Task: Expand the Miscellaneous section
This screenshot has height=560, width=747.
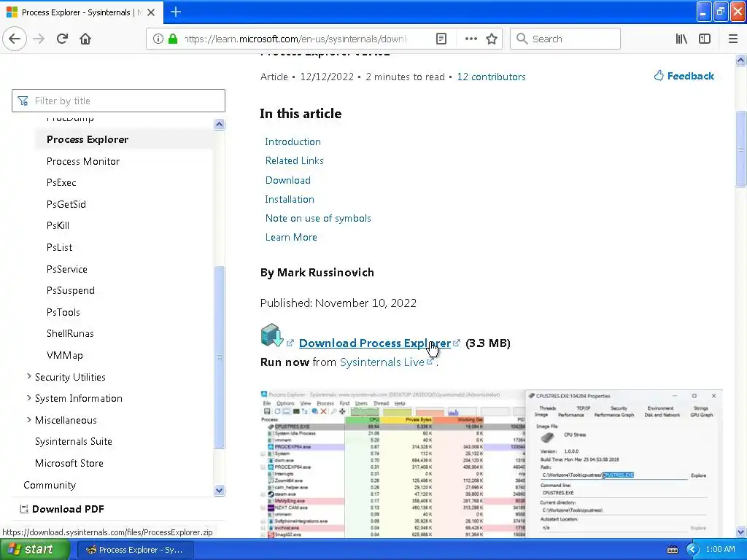Action: [29, 420]
